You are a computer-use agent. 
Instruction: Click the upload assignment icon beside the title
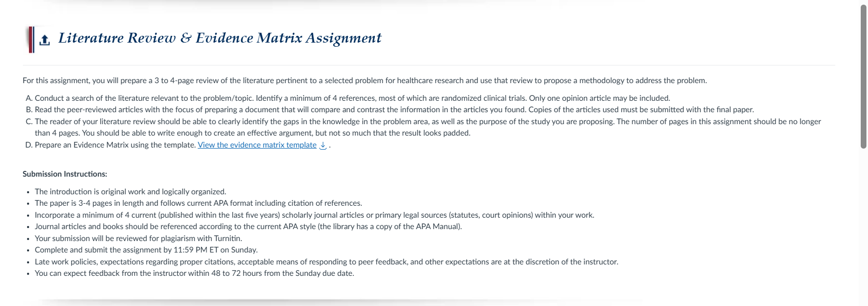[x=45, y=40]
